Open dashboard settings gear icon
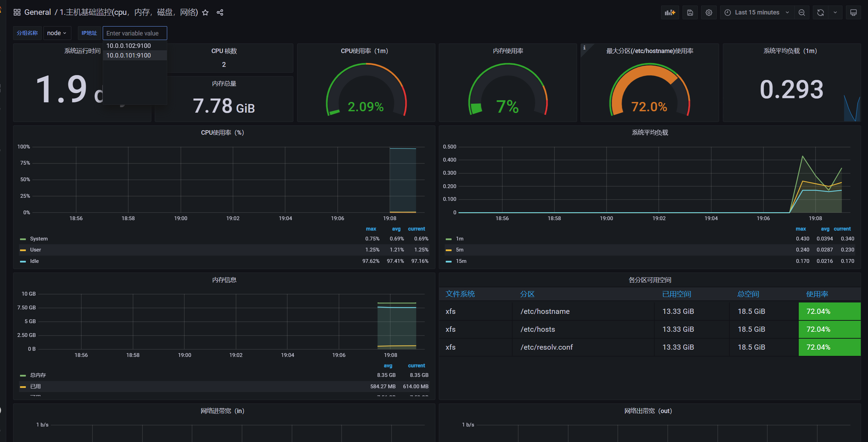This screenshot has width=868, height=442. 709,12
